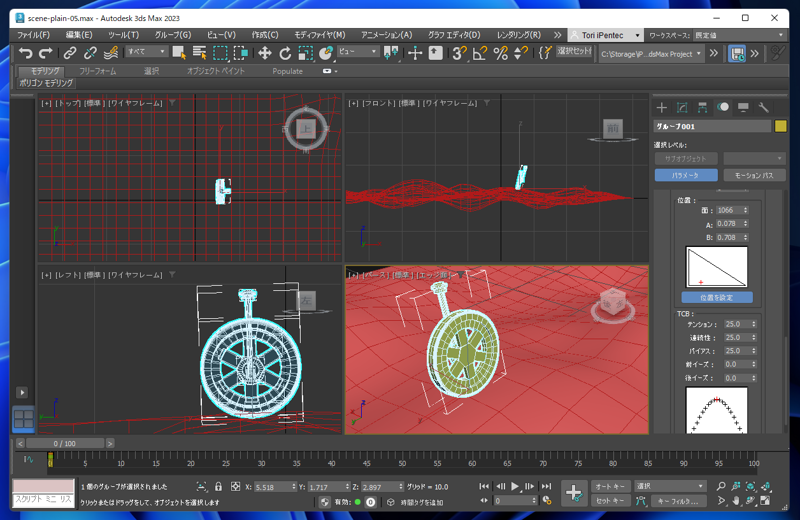Click the 位置を設定 button
This screenshot has width=800, height=520.
pos(717,298)
